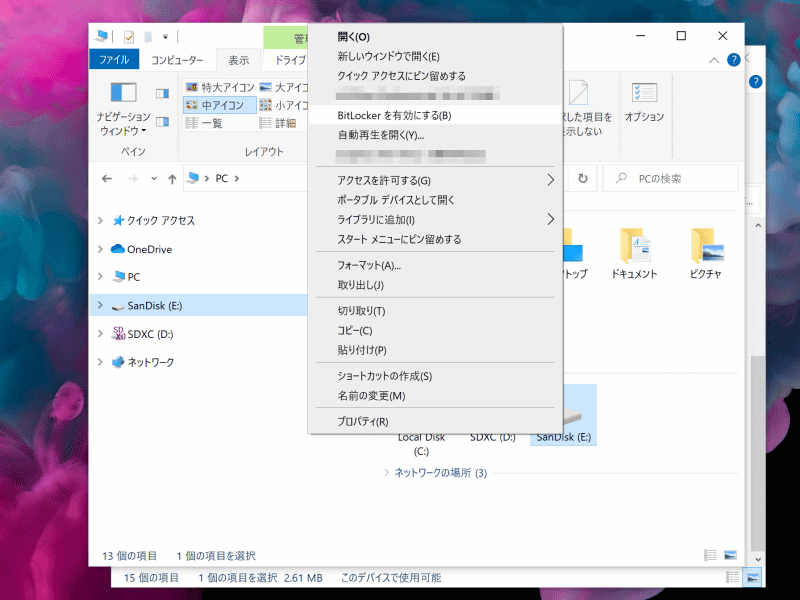Viewport: 800px width, 600px height.
Task: Switch to the 表示 ribbon tab
Action: click(238, 59)
